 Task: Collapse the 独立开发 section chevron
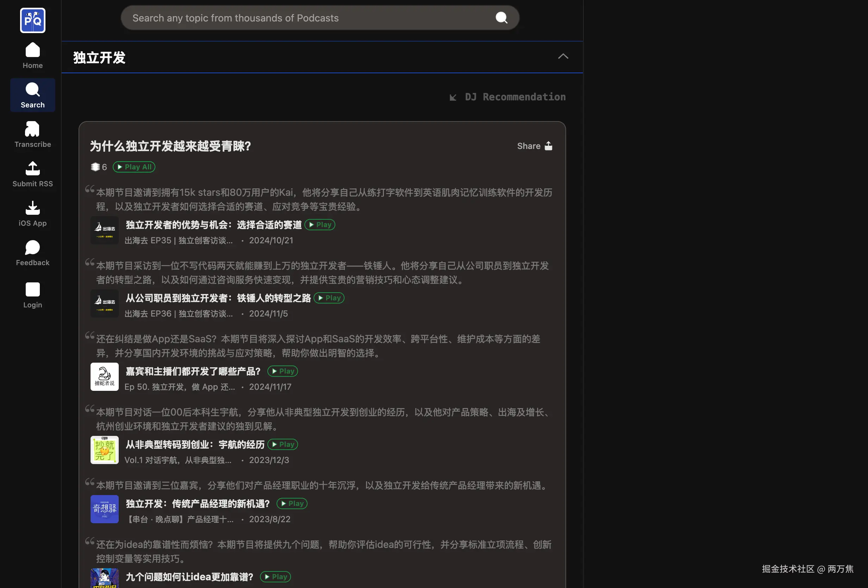563,56
